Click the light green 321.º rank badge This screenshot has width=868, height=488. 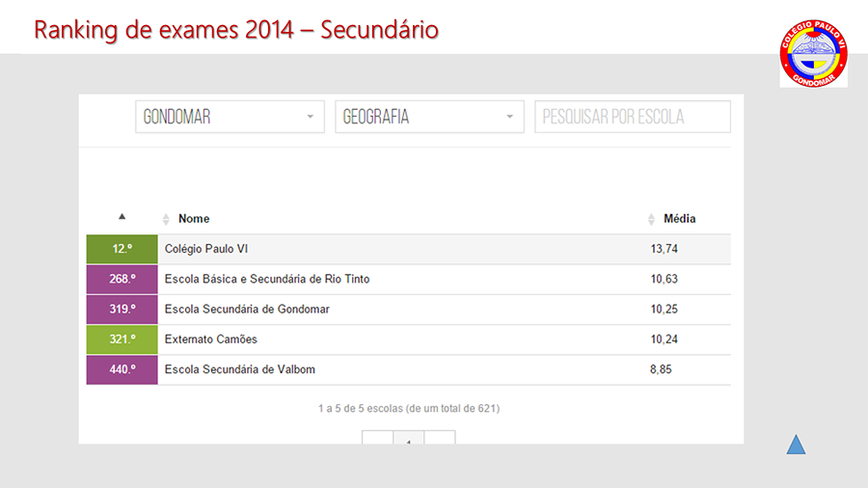click(x=122, y=339)
